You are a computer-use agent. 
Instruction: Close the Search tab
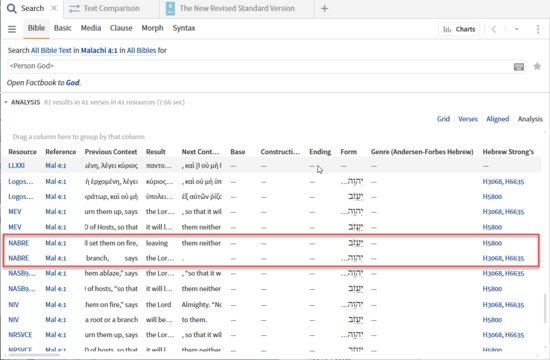(x=54, y=8)
